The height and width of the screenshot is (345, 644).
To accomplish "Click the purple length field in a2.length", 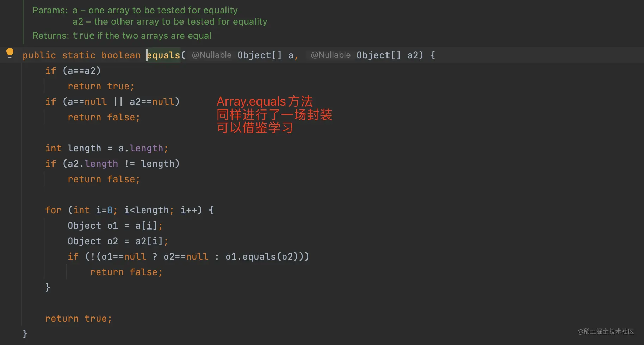I will click(x=101, y=164).
